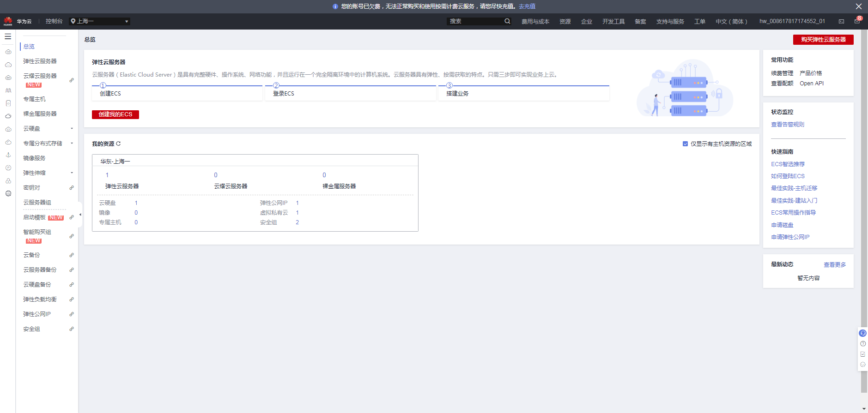This screenshot has width=868, height=413.
Task: Click the link icon beside 启动模板
Action: (72, 217)
